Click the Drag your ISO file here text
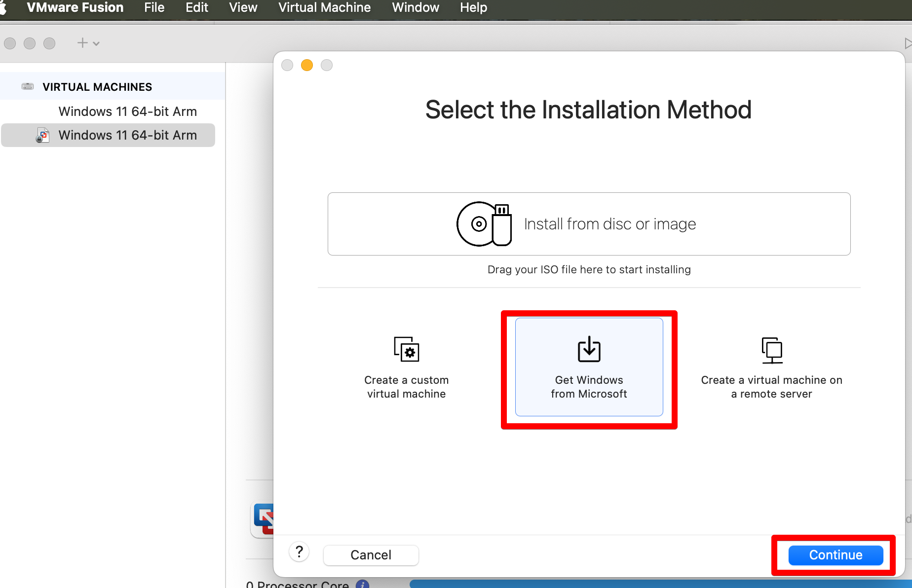Image resolution: width=912 pixels, height=588 pixels. pos(589,269)
